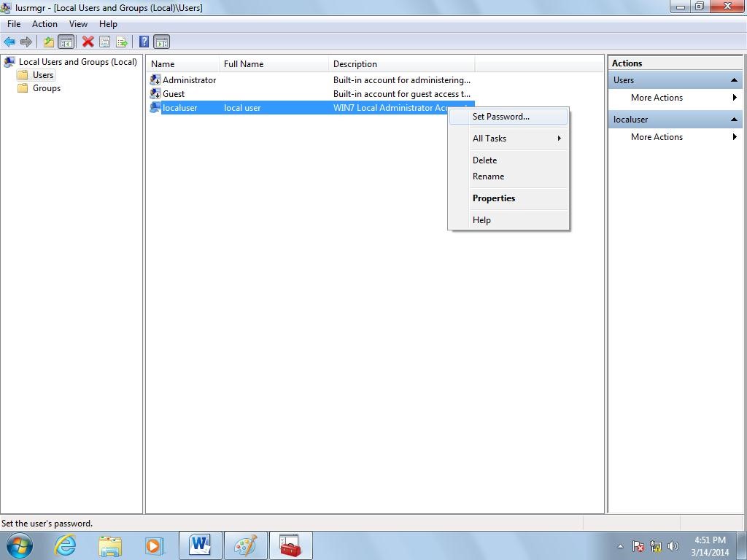
Task: Select the Groups folder in the tree
Action: click(46, 88)
